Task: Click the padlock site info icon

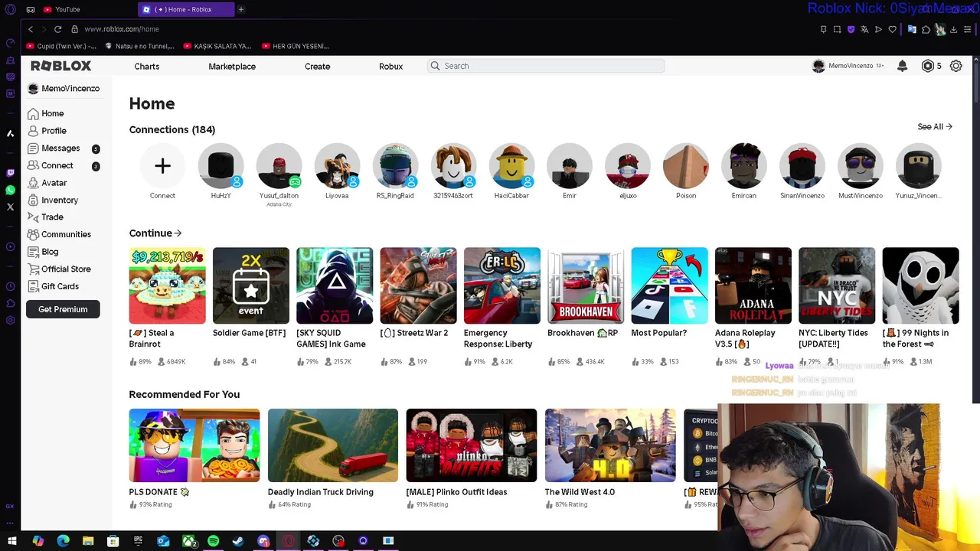Action: (x=74, y=29)
